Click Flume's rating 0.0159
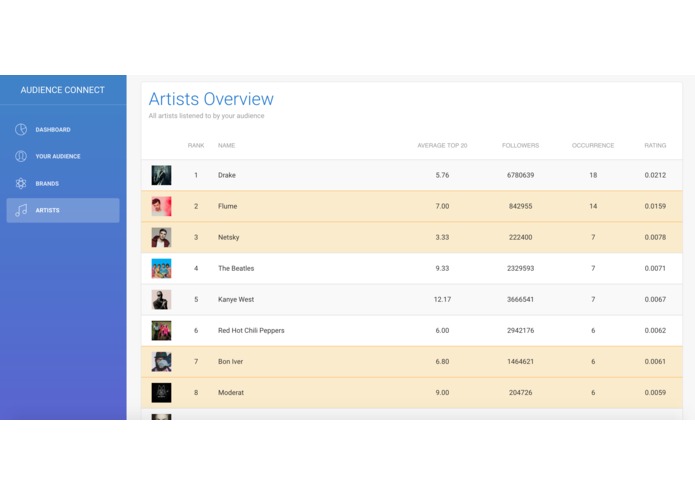 (655, 206)
